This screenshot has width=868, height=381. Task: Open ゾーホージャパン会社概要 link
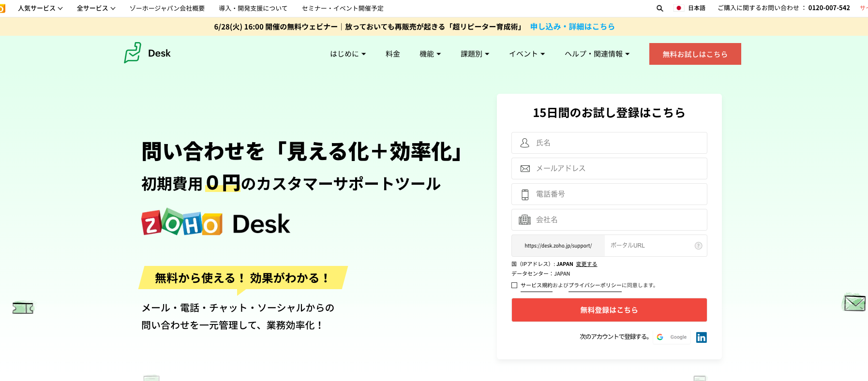point(167,8)
